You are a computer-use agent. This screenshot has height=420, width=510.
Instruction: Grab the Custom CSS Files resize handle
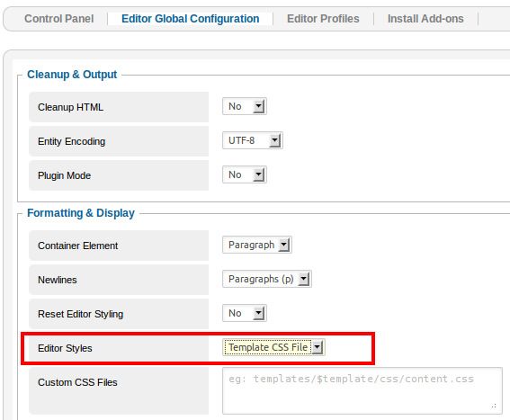pyautogui.click(x=494, y=406)
